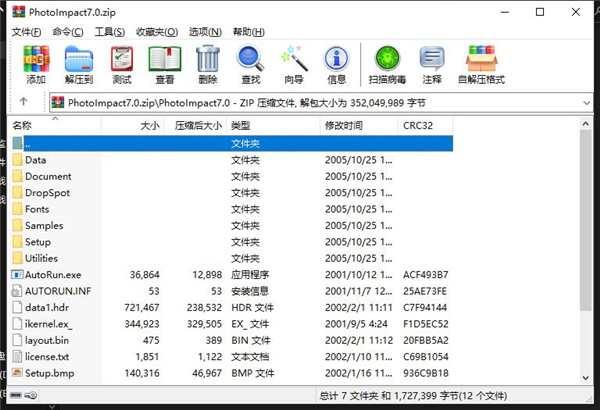Click the vertical scrollbar thumb
The width and height of the screenshot is (600, 410).
(585, 220)
